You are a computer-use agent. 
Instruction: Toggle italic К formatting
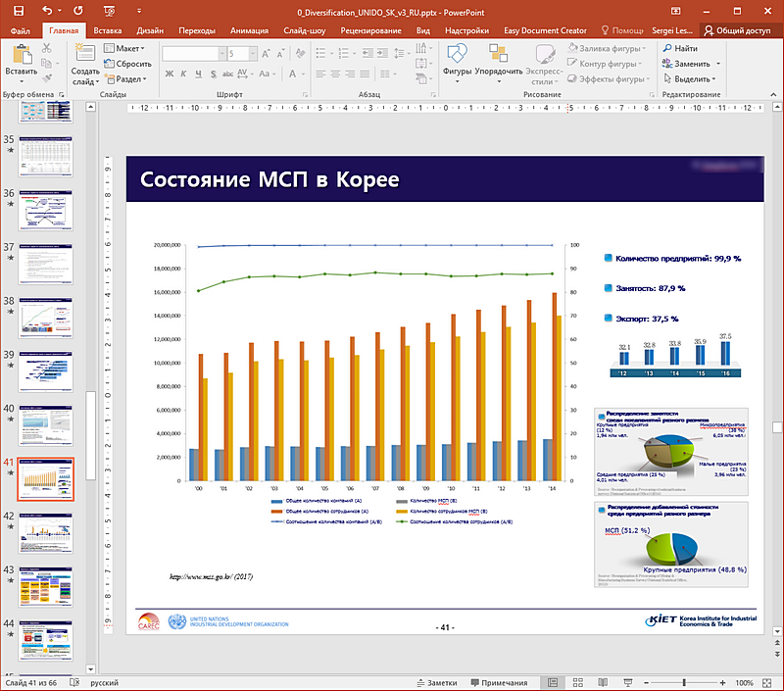(x=183, y=74)
